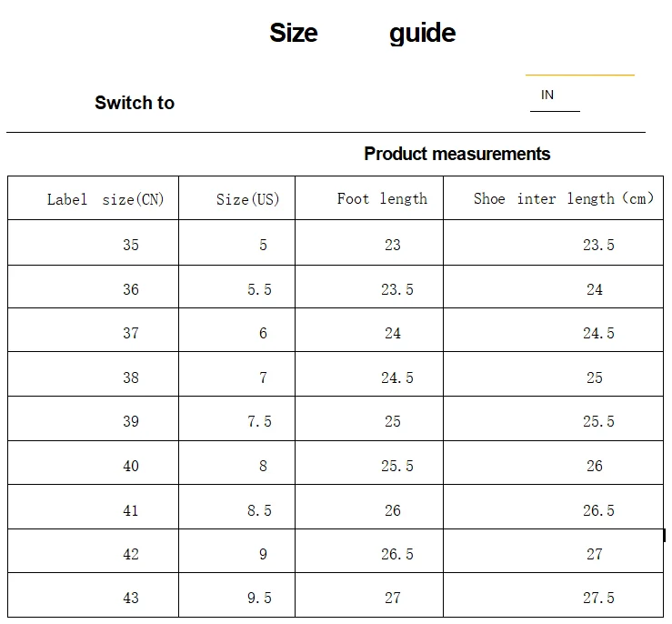The width and height of the screenshot is (672, 624).
Task: Select US size 9.5 cell
Action: tap(236, 595)
